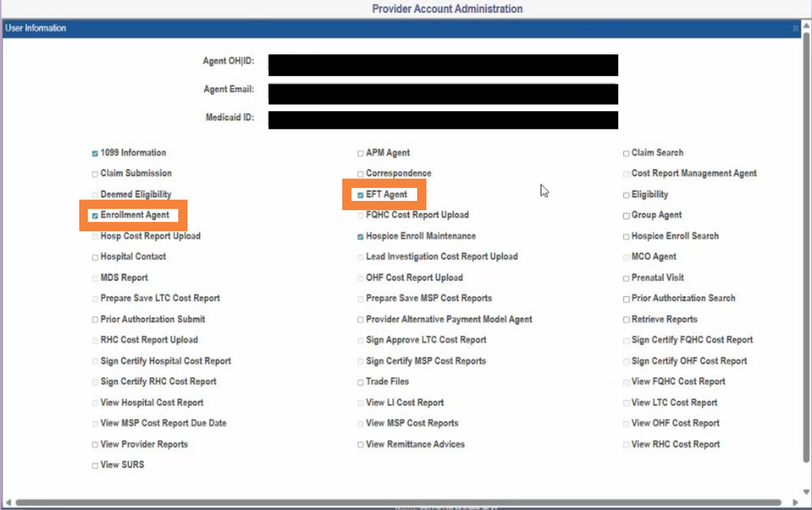This screenshot has height=510, width=812.
Task: Close the User Information dialog
Action: (796, 28)
